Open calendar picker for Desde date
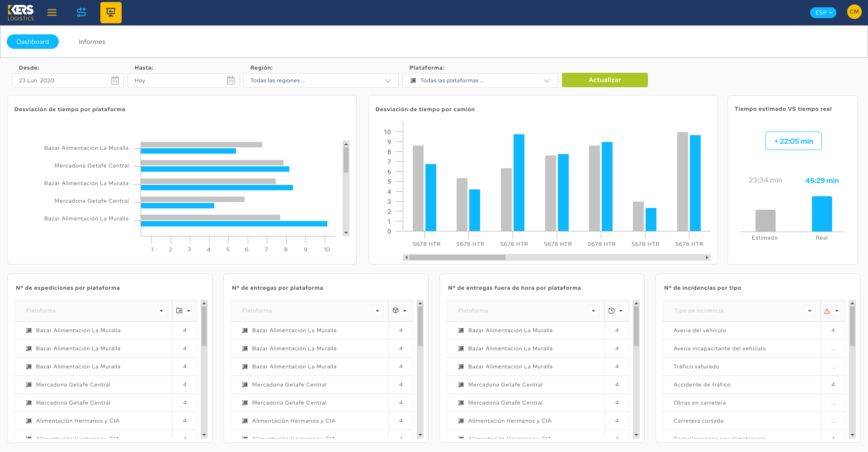Screen dimensions: 868x452 (x=115, y=80)
